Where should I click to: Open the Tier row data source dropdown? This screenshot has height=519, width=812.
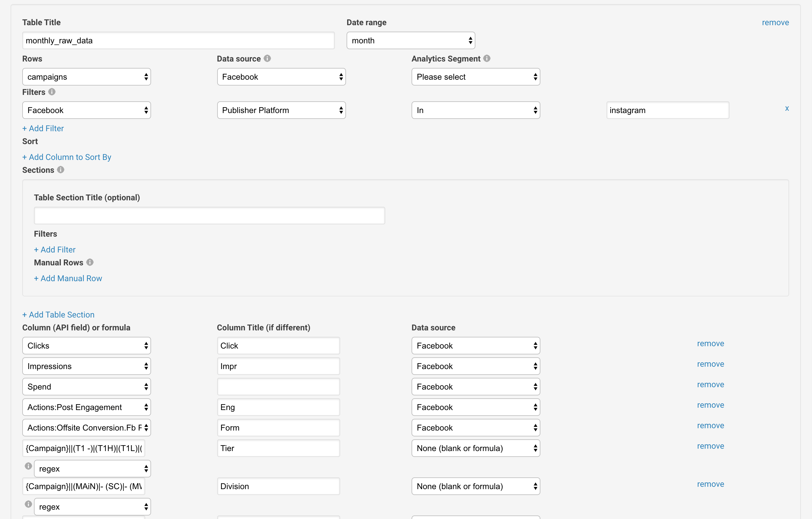click(475, 448)
